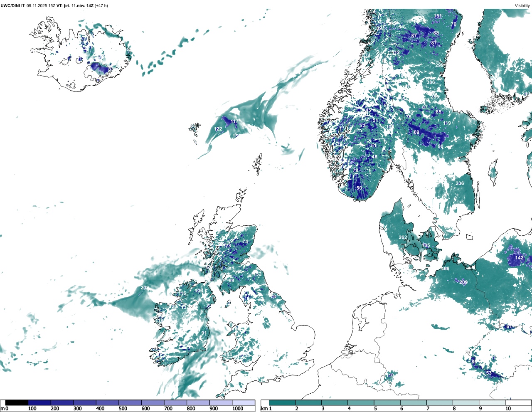
Task: Click the '53' value in the southeast corner
Action: point(489,373)
